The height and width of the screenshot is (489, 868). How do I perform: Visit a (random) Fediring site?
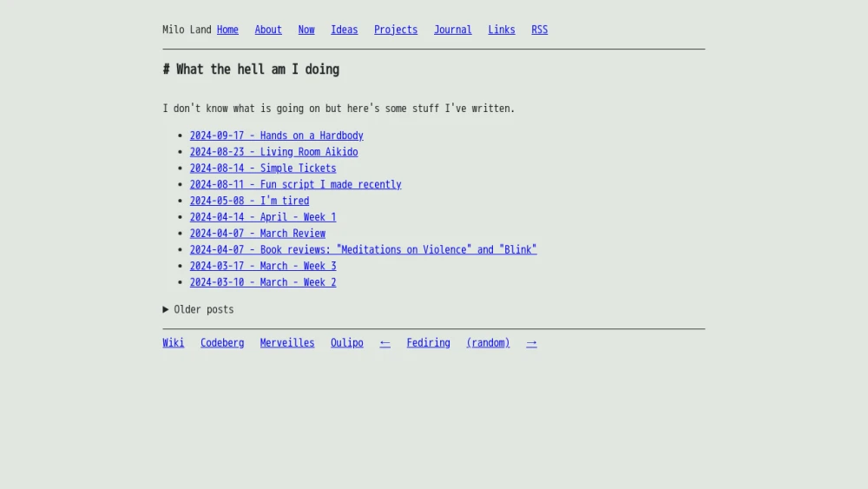point(488,343)
